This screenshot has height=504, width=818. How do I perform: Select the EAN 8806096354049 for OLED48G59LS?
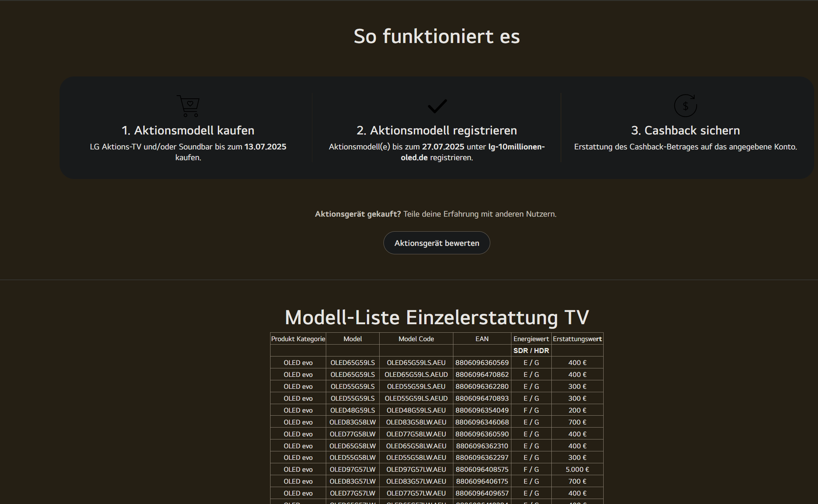(482, 410)
